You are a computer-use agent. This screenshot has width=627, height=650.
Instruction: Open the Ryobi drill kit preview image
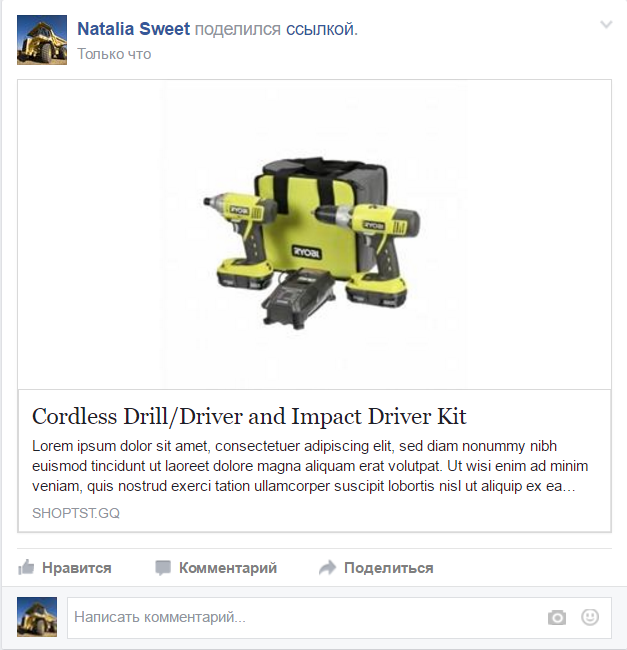[314, 234]
